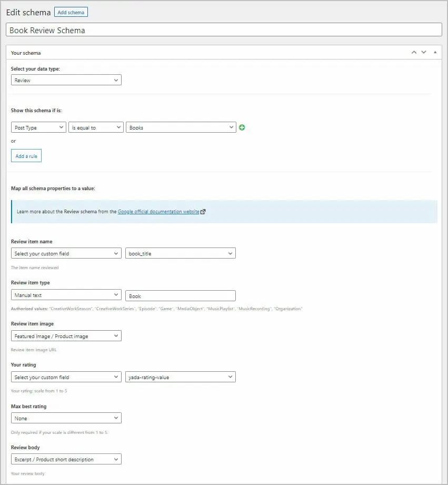Open the Manual text dropdown under Review item type

point(66,294)
